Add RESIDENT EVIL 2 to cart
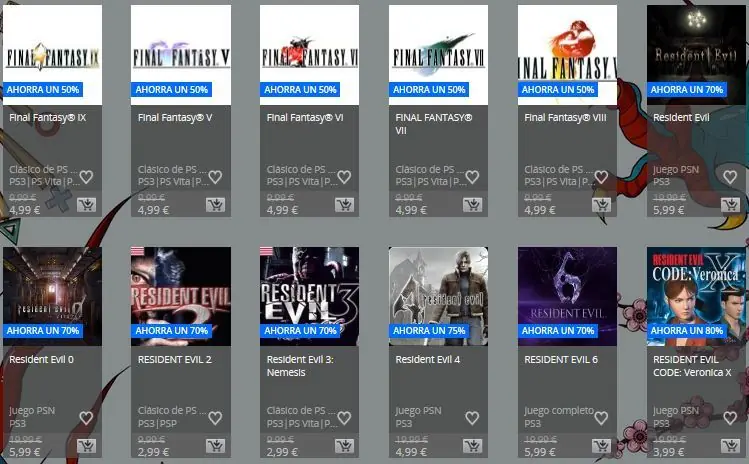Screen dimensions: 749x464 215,446
